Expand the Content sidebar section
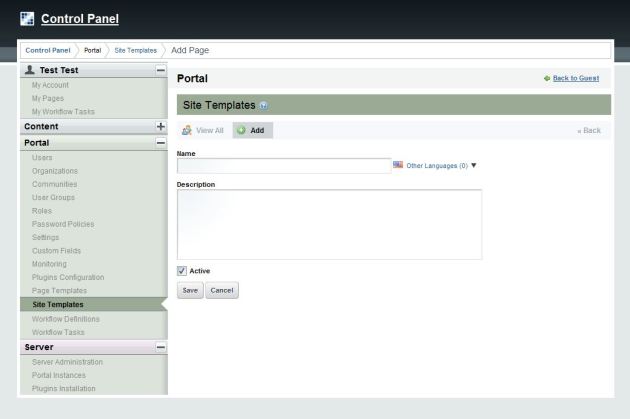 160,127
